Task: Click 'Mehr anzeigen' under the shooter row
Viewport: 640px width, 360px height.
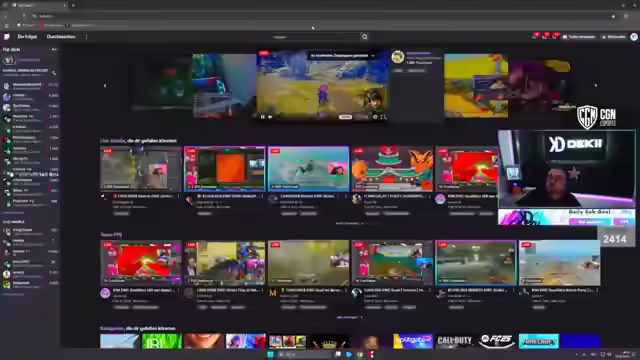Action: click(x=349, y=317)
